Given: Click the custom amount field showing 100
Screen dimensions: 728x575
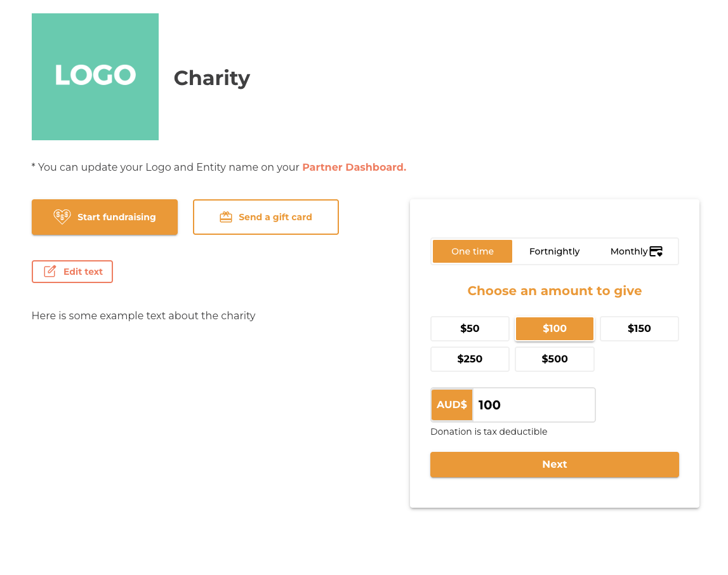Looking at the screenshot, I should (x=533, y=405).
